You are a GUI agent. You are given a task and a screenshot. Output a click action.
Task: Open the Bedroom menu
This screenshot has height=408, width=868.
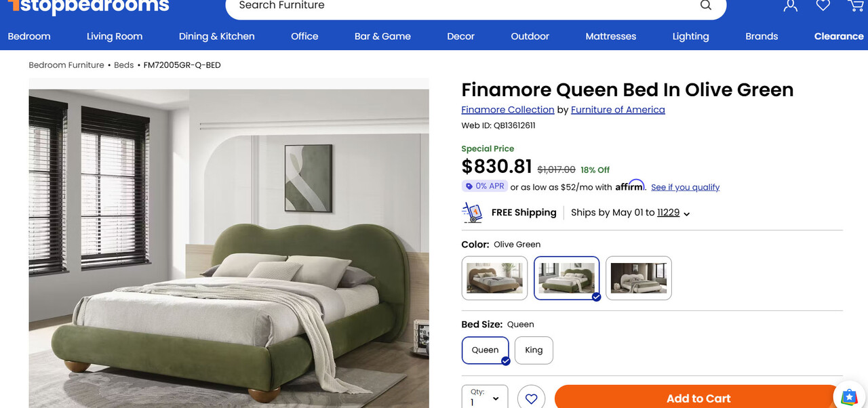(29, 37)
